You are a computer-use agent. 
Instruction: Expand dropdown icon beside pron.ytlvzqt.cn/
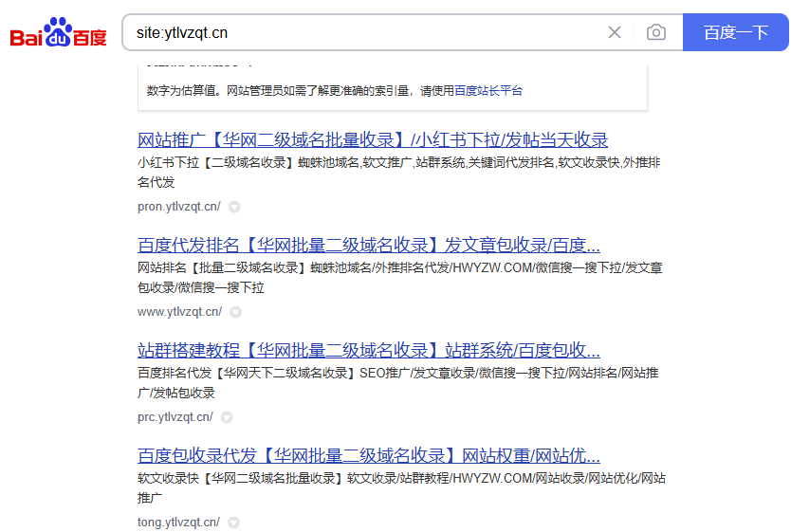point(234,207)
